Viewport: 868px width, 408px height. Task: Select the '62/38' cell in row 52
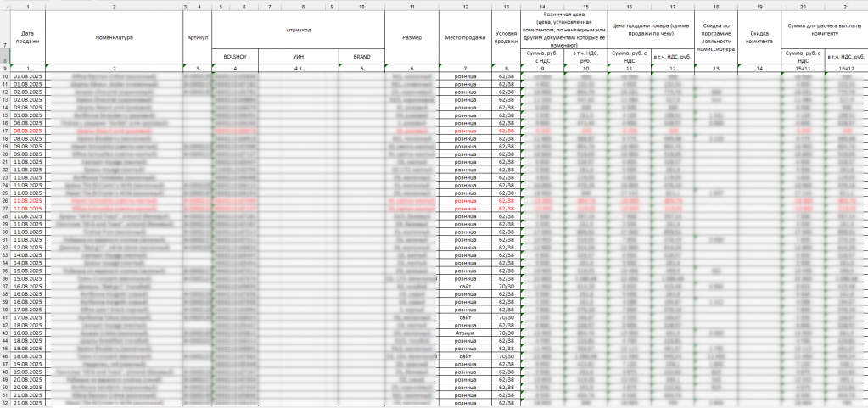(x=506, y=403)
